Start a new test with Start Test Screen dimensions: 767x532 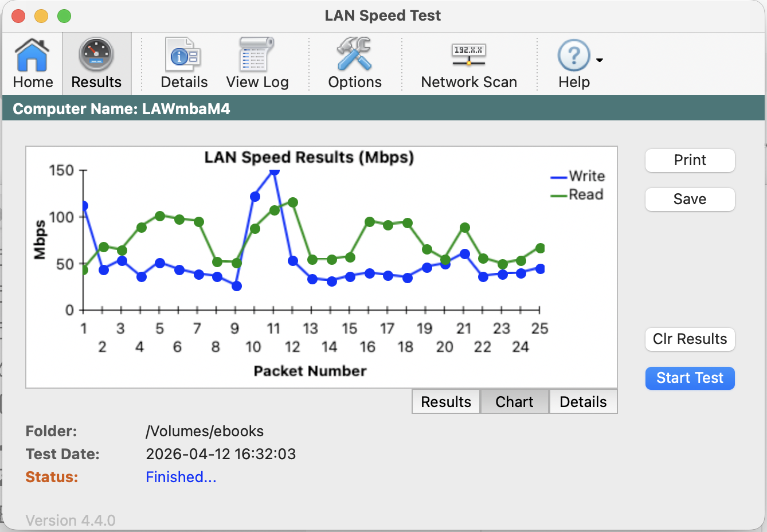(x=690, y=378)
